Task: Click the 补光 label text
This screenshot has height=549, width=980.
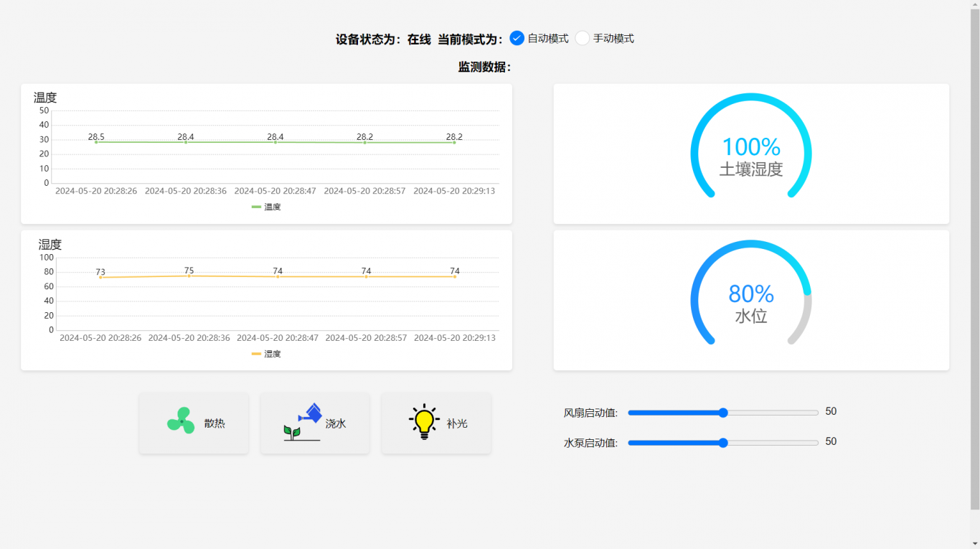Action: 457,423
